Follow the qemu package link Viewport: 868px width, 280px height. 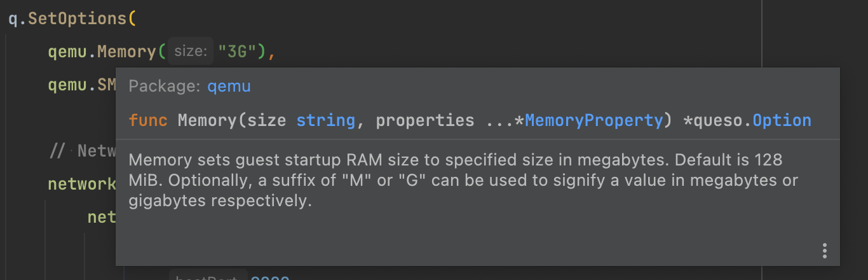[229, 87]
